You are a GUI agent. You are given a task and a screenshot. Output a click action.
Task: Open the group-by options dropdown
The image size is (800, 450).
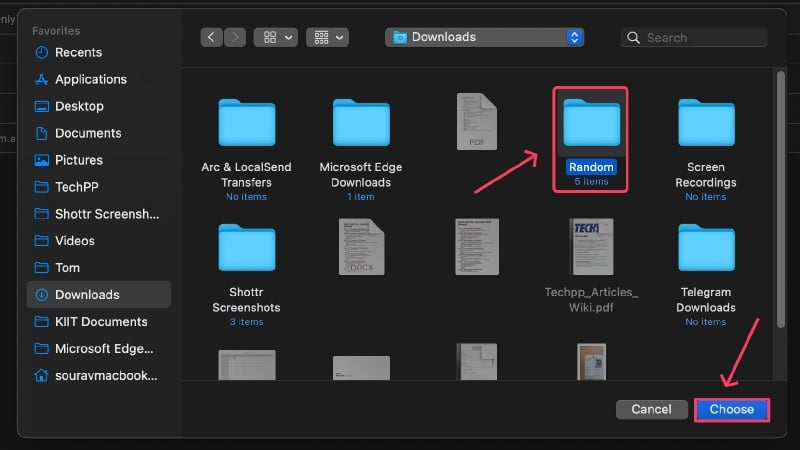click(328, 37)
